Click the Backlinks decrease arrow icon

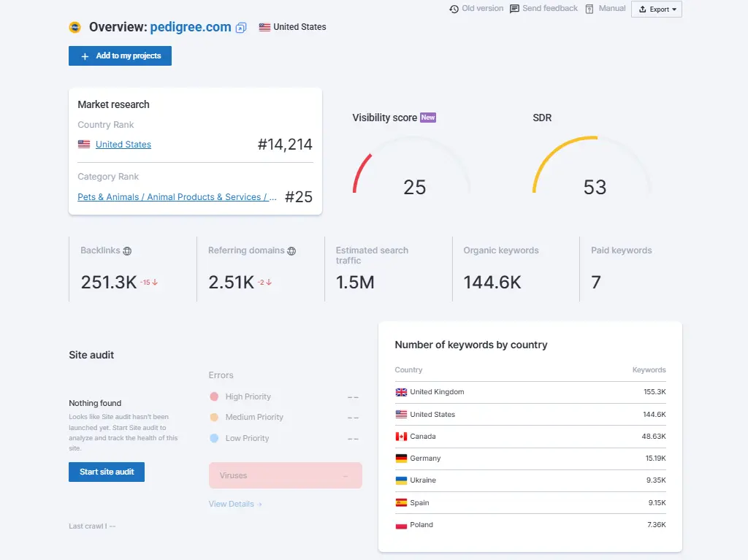point(155,283)
